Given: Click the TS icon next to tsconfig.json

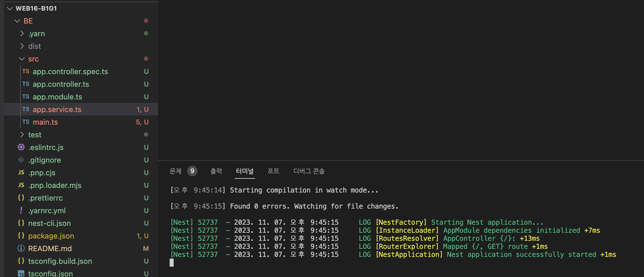Looking at the screenshot, I should pyautogui.click(x=21, y=274).
